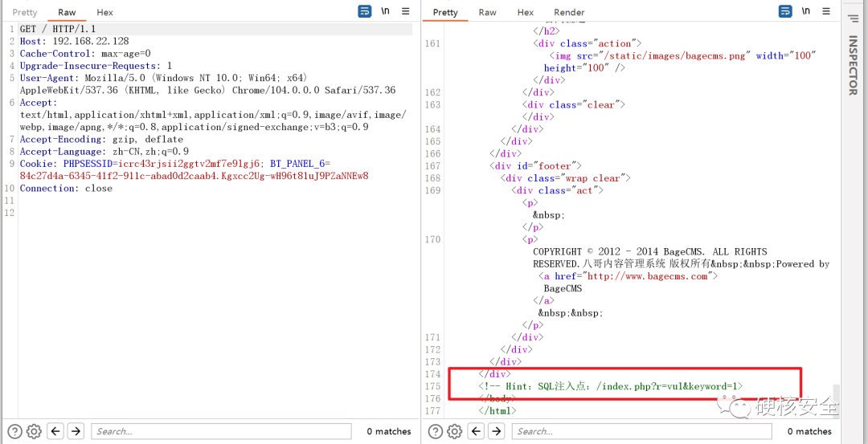This screenshot has width=868, height=444.
Task: Click the Cache-Control: max-age=0 header
Action: 85,54
